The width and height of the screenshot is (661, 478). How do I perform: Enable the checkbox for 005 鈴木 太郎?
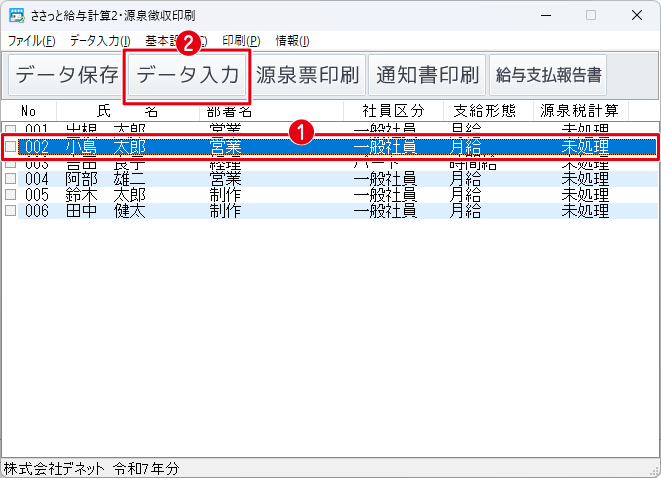pos(11,195)
